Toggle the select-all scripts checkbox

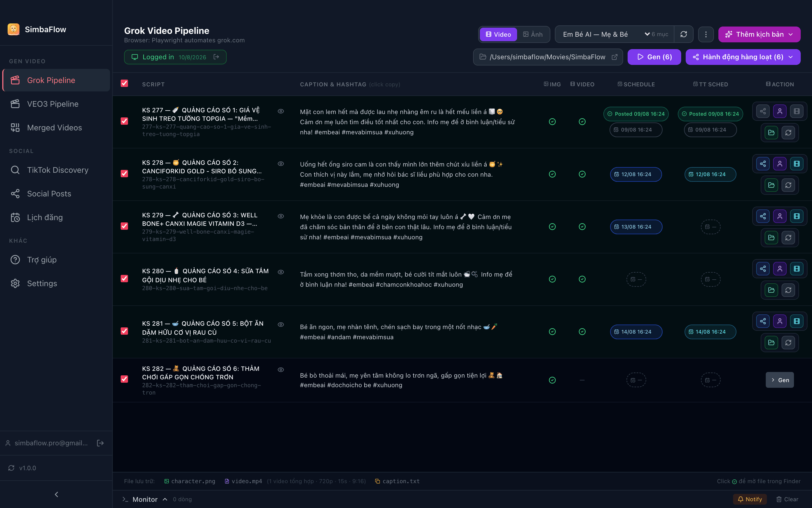pyautogui.click(x=125, y=83)
